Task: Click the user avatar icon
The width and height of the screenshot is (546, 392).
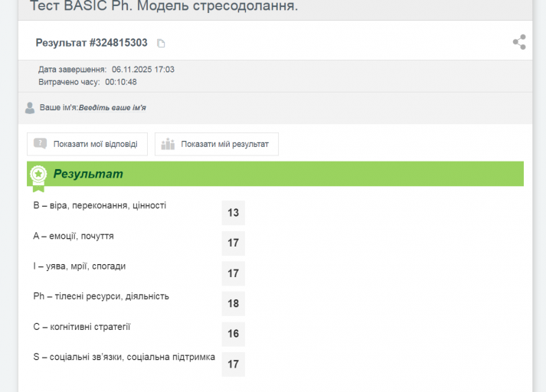Action: (x=30, y=108)
